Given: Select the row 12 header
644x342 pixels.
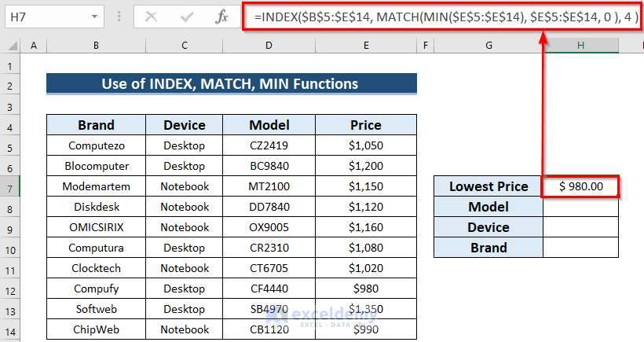Looking at the screenshot, I should click(x=11, y=289).
